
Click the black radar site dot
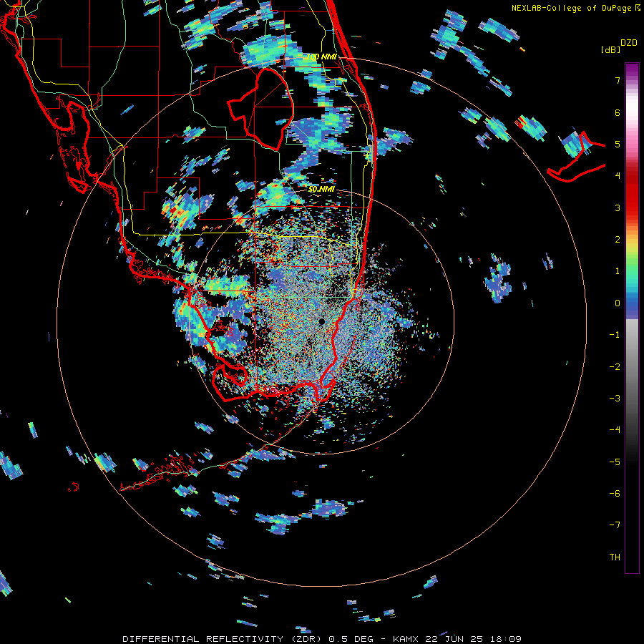point(321,321)
